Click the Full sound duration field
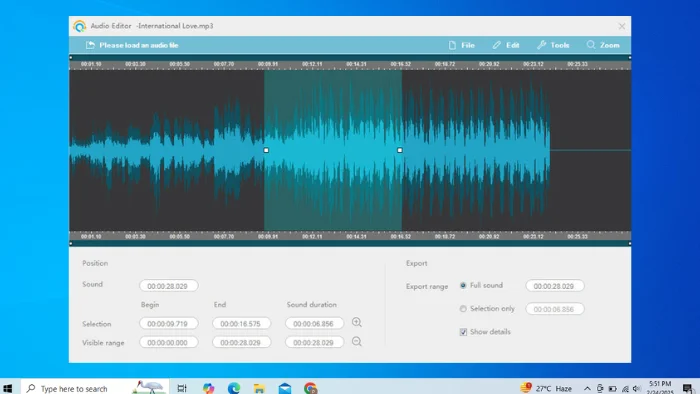 click(x=554, y=286)
